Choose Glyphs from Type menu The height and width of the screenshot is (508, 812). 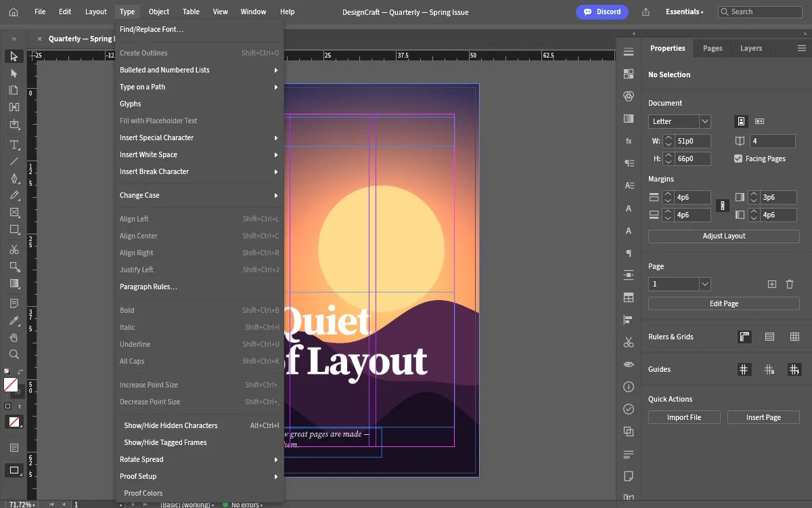click(x=200, y=104)
